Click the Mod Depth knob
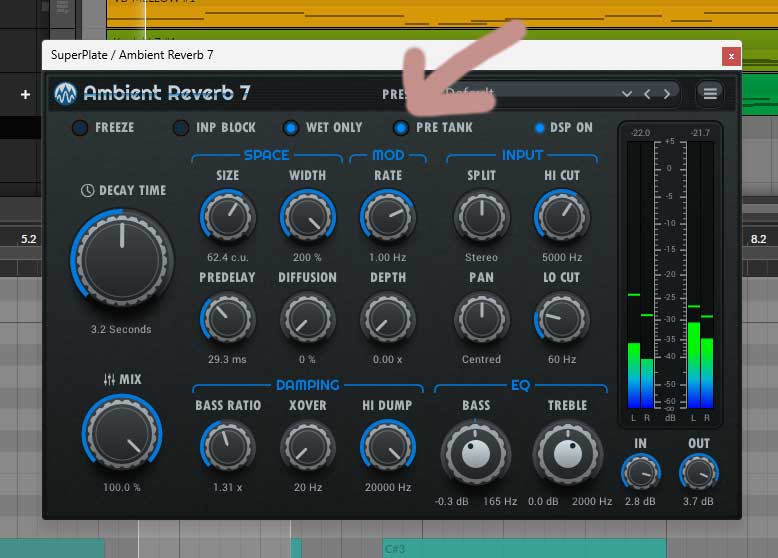778x558 pixels. (x=388, y=319)
